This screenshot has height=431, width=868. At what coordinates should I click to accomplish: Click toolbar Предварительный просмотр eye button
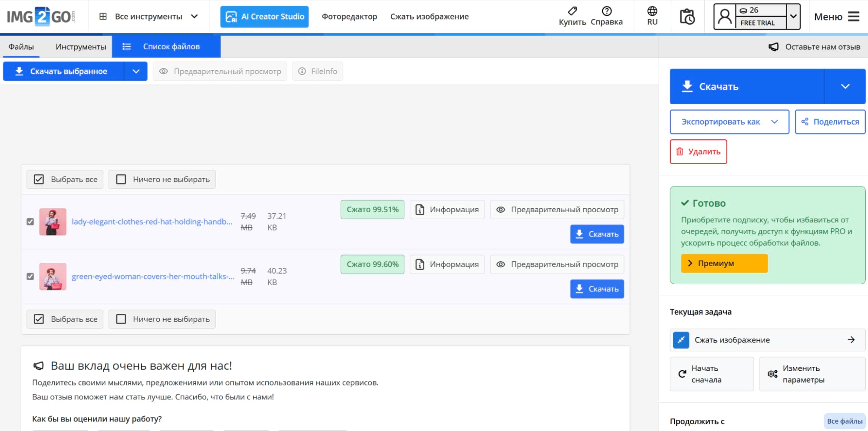click(220, 71)
